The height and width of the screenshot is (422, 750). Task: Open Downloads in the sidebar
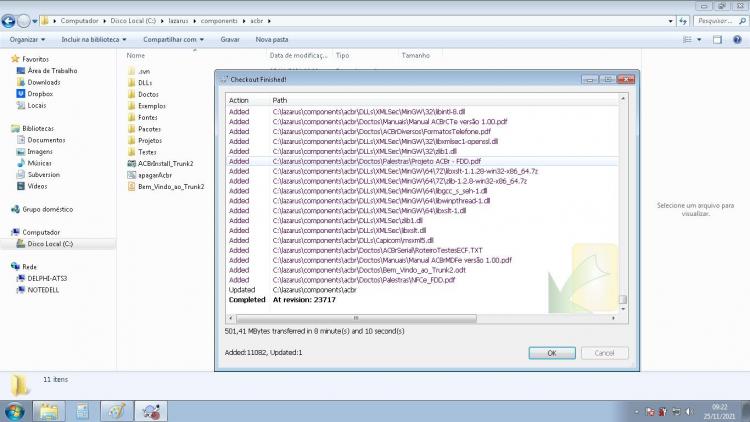pos(39,82)
